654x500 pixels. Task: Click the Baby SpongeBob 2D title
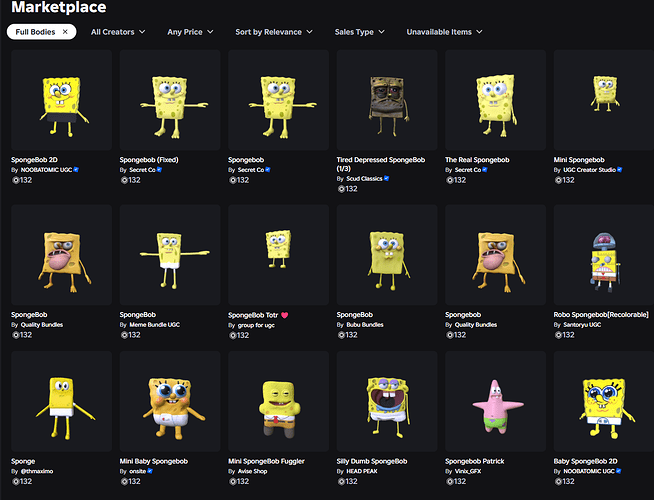(x=585, y=461)
